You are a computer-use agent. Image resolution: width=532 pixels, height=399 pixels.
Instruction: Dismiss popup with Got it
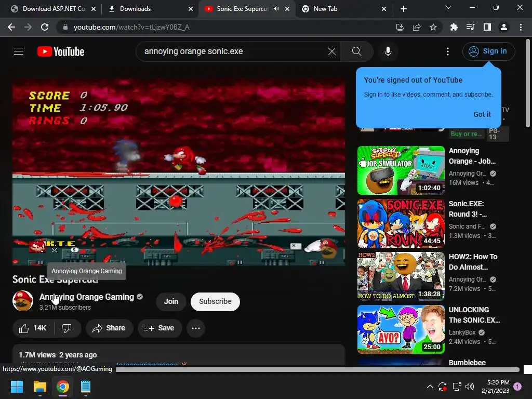coord(482,114)
